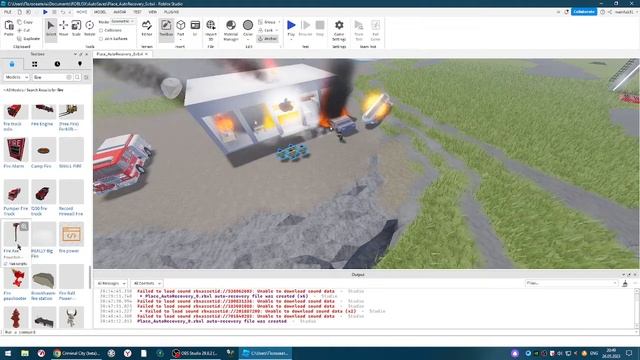
Task: Click the Toolbox search magnifier button
Action: tap(77, 77)
